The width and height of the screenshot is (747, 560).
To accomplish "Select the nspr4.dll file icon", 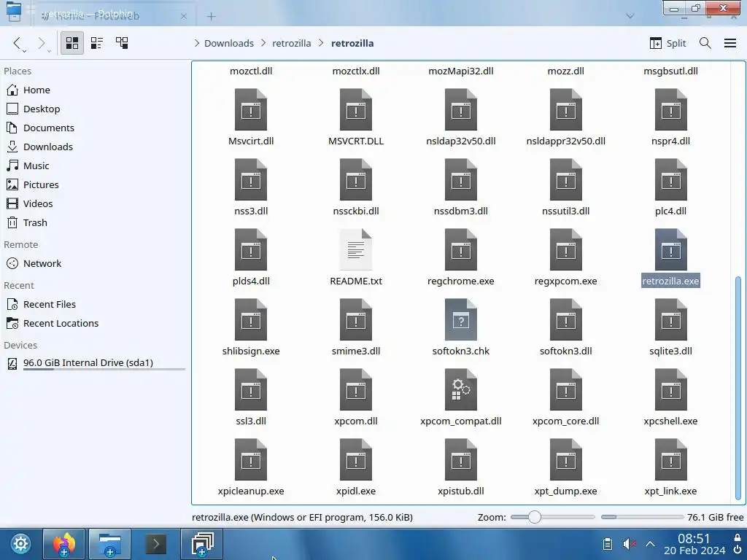I will 671,109.
